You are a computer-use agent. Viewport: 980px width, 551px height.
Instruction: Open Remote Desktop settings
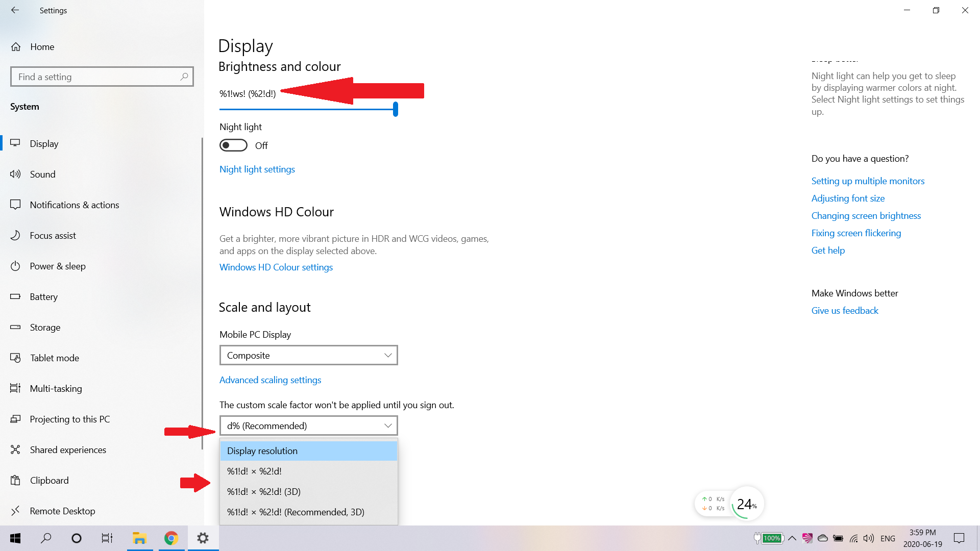click(x=62, y=511)
